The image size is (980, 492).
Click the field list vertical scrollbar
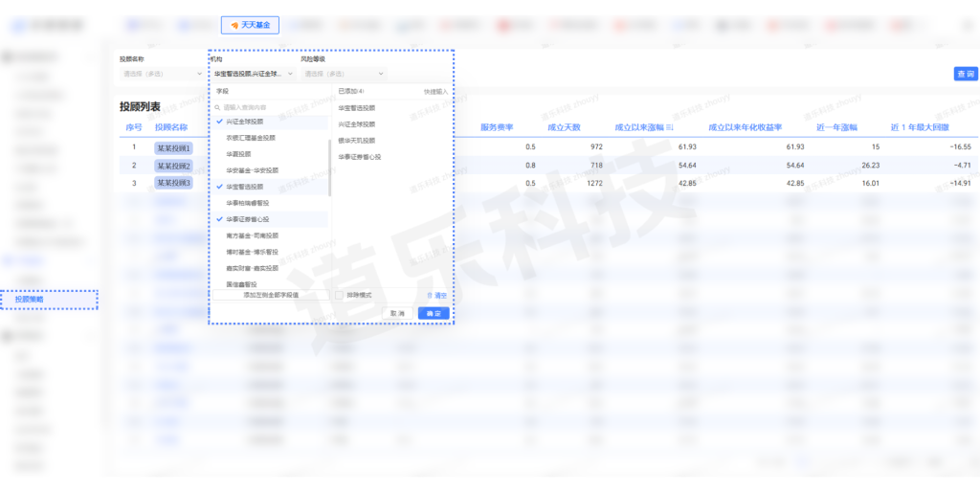tap(329, 168)
